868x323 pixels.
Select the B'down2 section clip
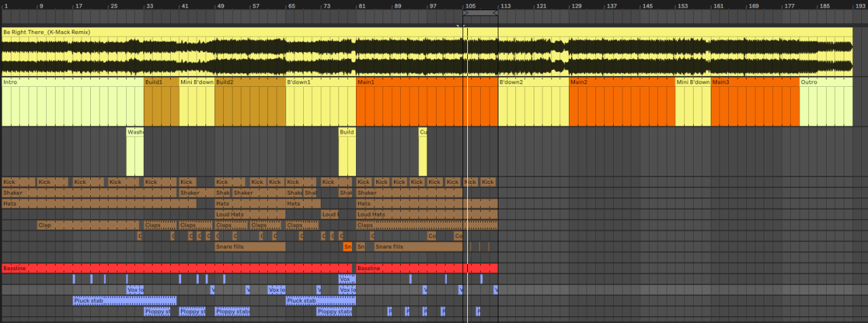533,102
